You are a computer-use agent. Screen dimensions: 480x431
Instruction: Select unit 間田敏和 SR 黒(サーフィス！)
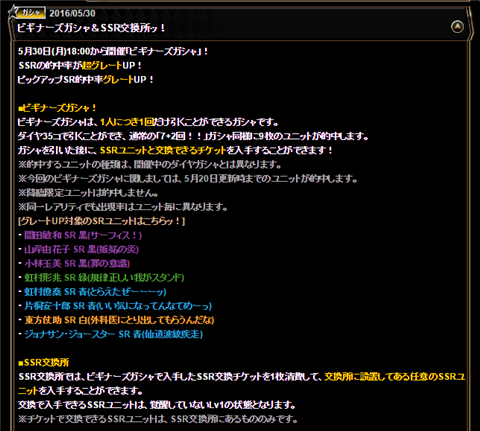click(x=83, y=235)
